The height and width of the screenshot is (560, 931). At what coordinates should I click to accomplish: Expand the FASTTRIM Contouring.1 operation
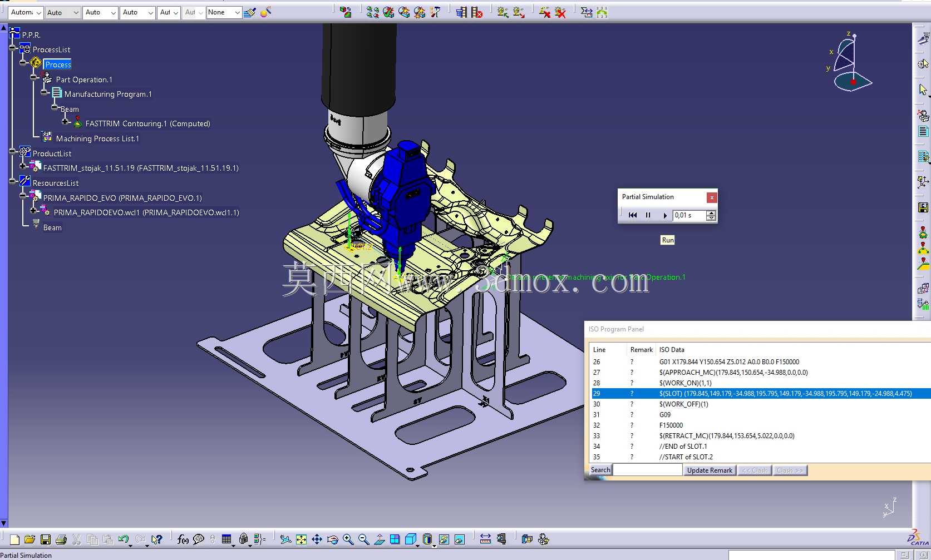[65, 122]
